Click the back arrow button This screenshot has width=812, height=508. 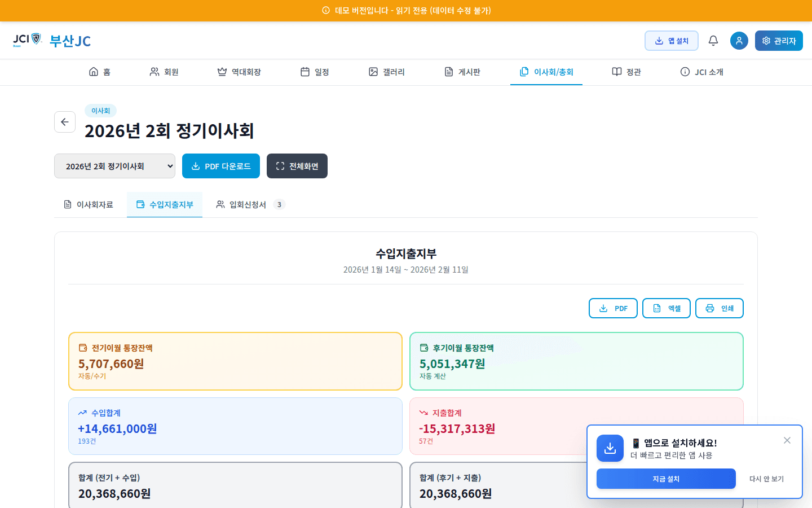point(65,122)
